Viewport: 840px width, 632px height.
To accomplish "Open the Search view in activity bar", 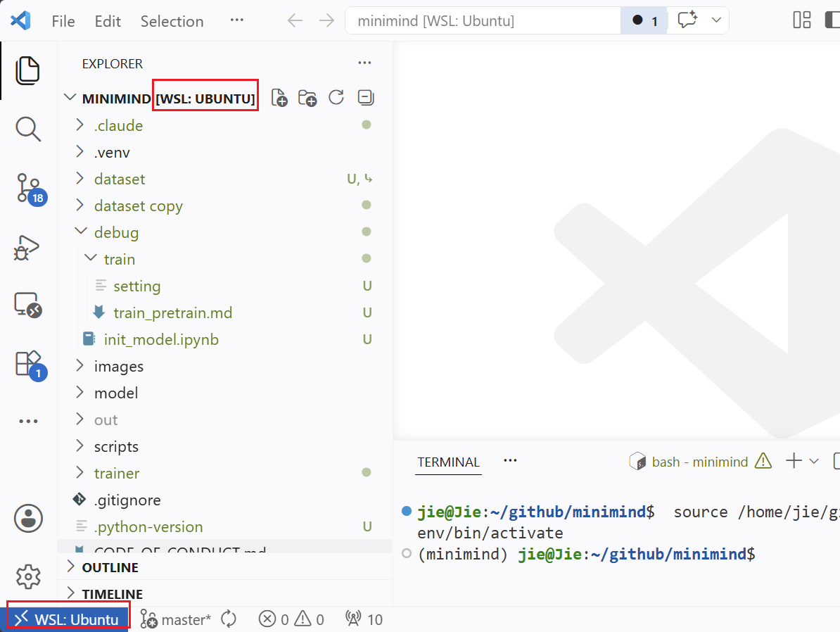I will tap(27, 129).
